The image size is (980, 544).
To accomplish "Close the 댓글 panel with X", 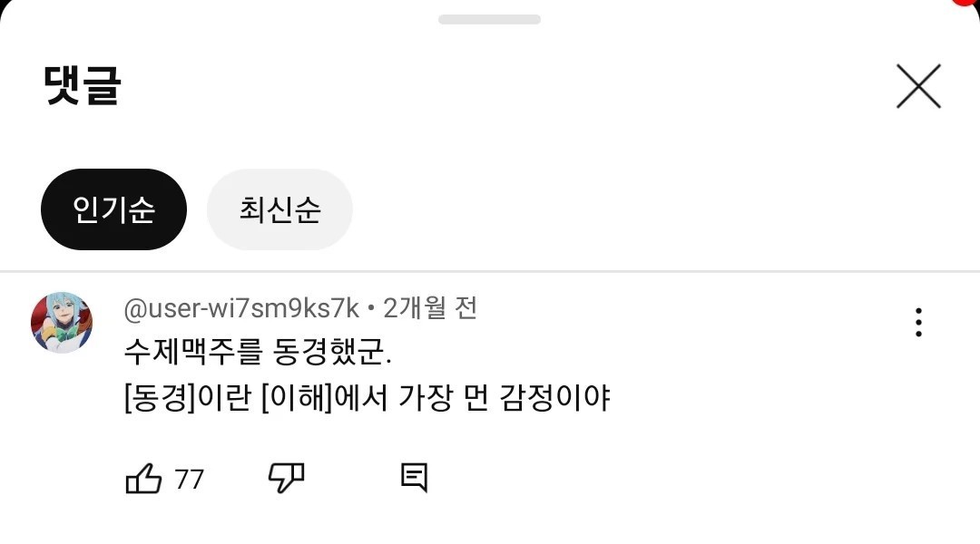I will tap(918, 86).
